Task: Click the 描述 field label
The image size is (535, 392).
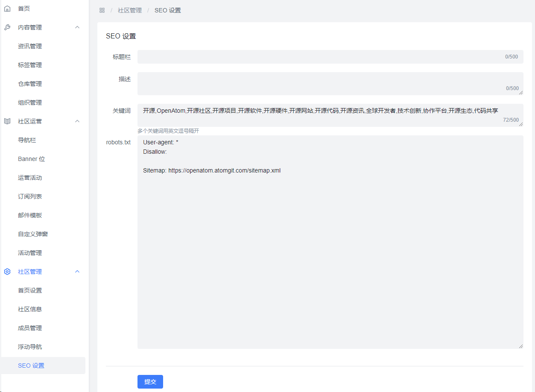Action: pyautogui.click(x=125, y=79)
